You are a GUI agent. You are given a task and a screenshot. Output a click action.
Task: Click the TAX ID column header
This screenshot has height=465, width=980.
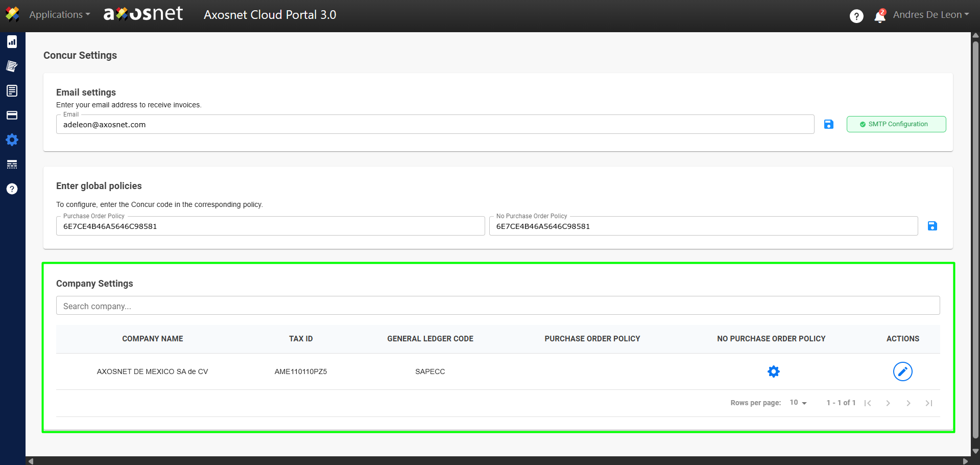[x=301, y=339]
